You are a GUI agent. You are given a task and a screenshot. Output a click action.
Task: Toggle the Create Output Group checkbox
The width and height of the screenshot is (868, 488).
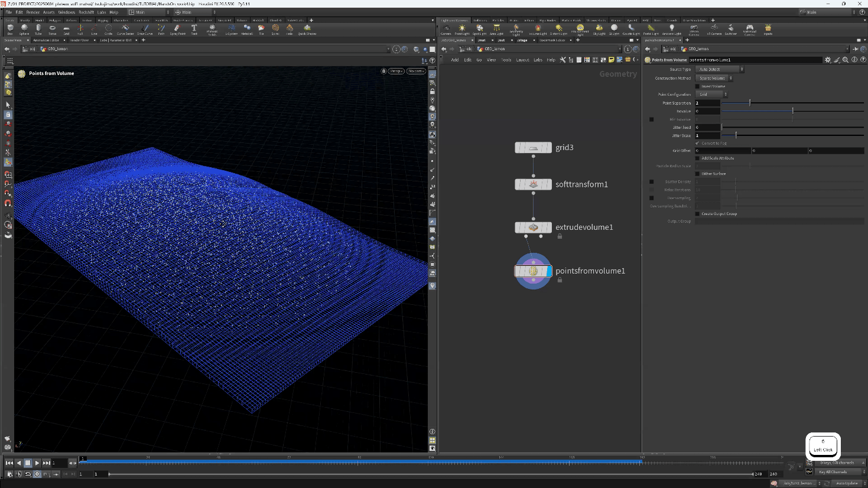pyautogui.click(x=697, y=214)
